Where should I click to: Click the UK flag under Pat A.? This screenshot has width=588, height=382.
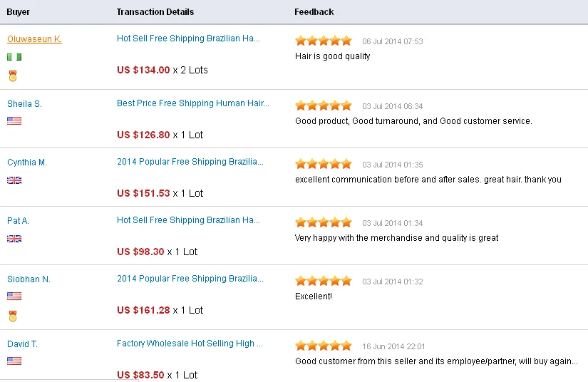[14, 239]
